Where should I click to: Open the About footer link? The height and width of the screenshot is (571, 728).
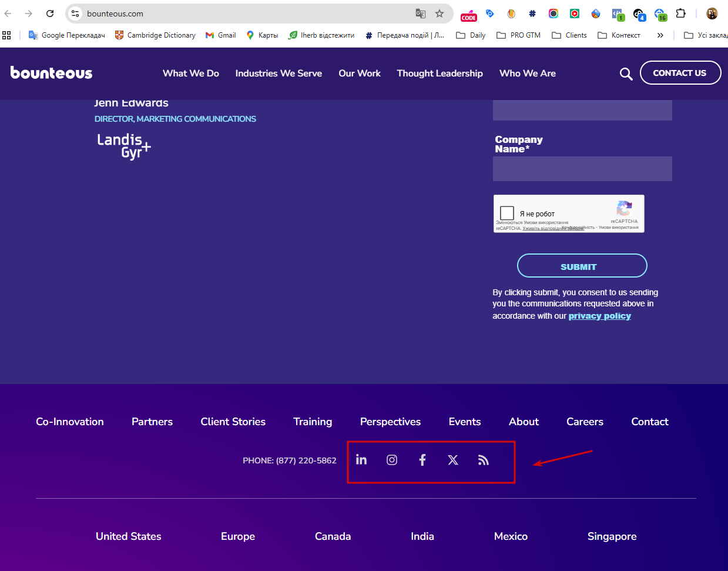pos(524,422)
